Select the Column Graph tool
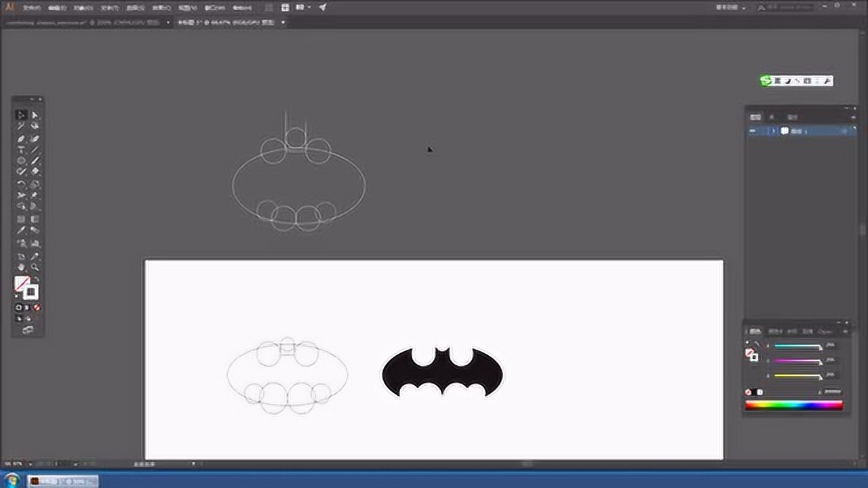The width and height of the screenshot is (868, 488). [x=35, y=243]
